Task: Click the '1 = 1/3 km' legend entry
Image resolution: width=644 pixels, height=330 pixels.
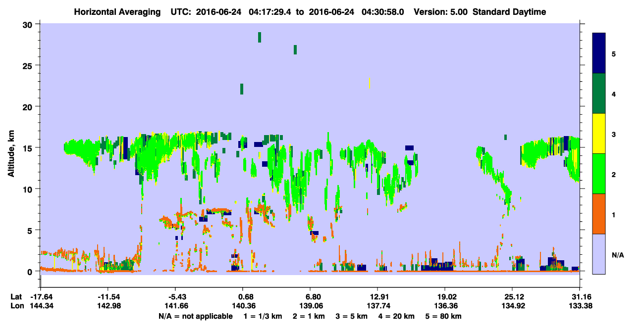Action: click(x=263, y=316)
